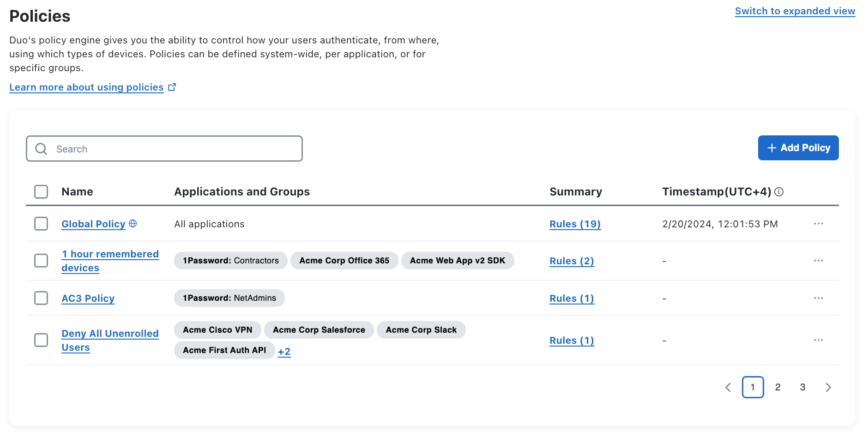868x438 pixels.
Task: Switch to page 2 of policies
Action: pyautogui.click(x=778, y=387)
